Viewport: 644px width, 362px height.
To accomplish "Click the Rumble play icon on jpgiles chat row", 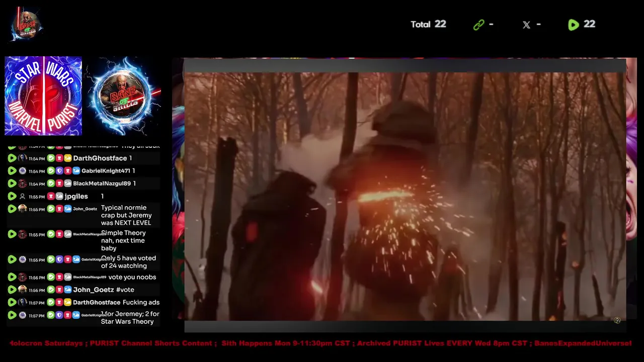I will click(12, 197).
